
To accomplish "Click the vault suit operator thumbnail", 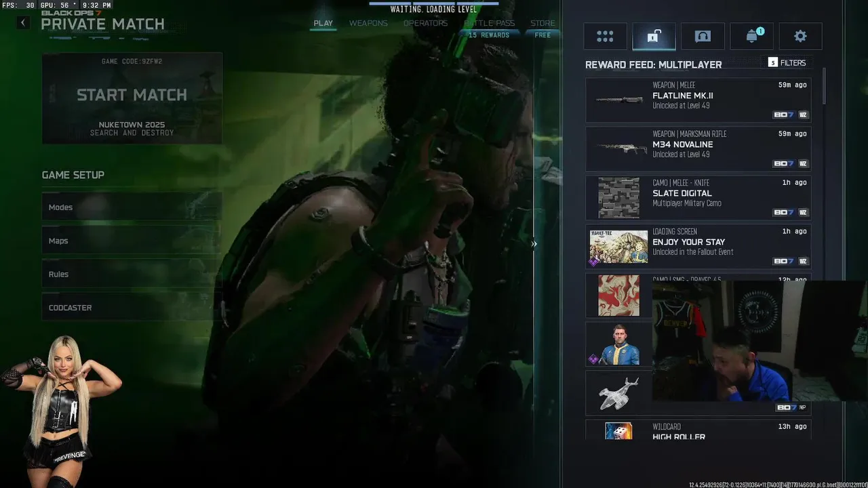I will pos(618,344).
